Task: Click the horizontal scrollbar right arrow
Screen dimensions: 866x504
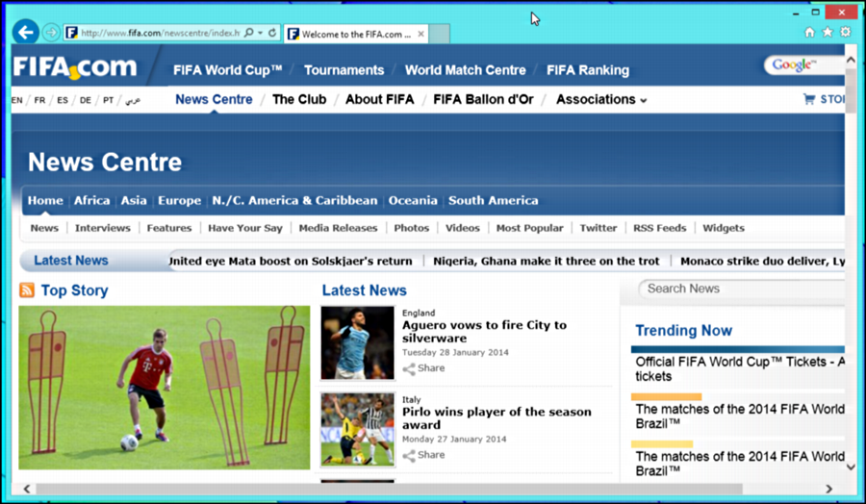Action: pyautogui.click(x=828, y=489)
